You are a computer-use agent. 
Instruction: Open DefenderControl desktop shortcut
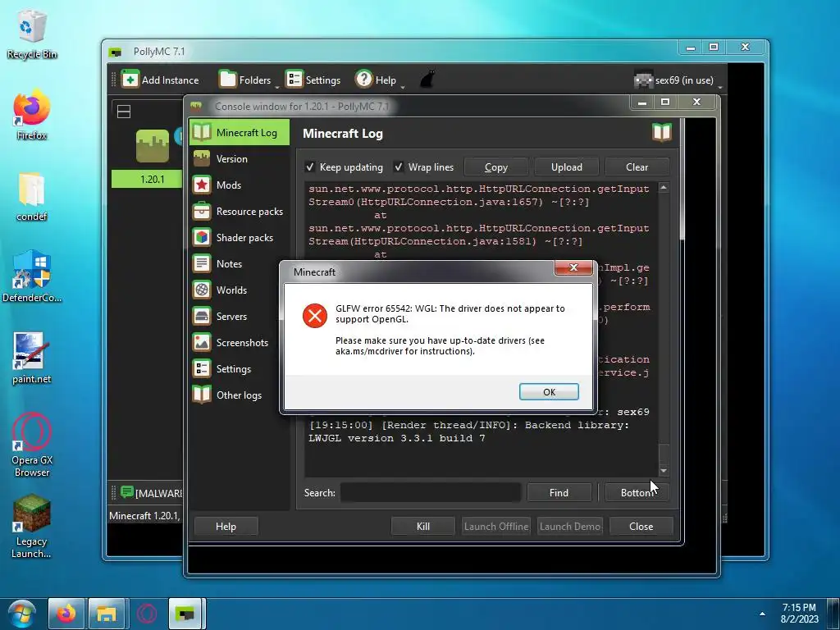(32, 277)
